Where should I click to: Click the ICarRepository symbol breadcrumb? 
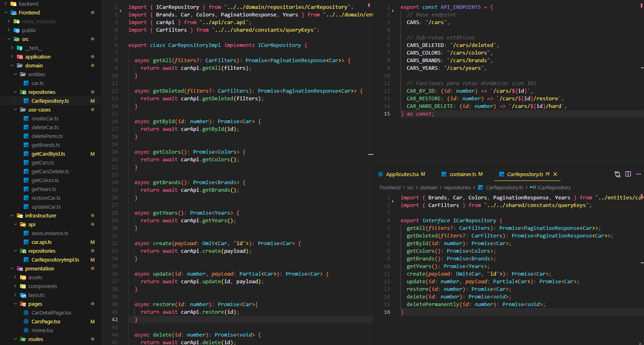[554, 187]
